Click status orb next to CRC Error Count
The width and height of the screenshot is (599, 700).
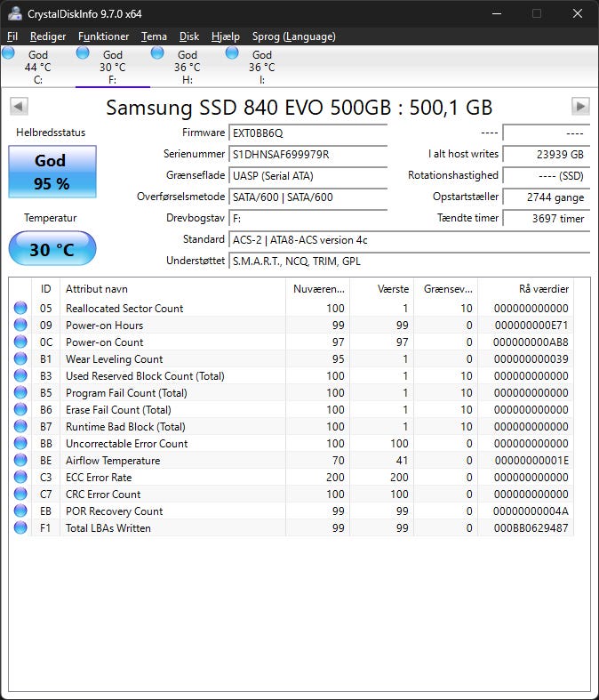pos(20,495)
